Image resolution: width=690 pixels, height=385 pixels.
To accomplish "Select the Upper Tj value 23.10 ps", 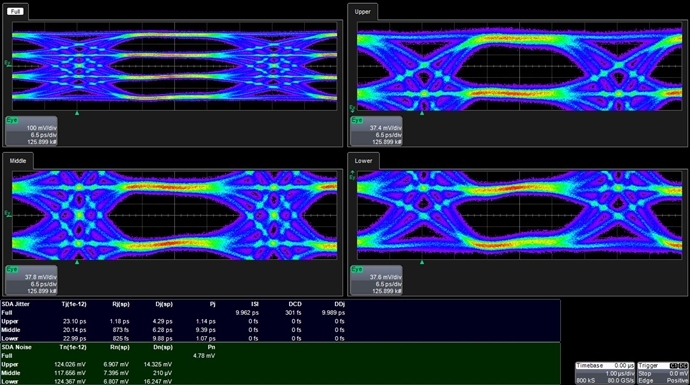I will (74, 322).
